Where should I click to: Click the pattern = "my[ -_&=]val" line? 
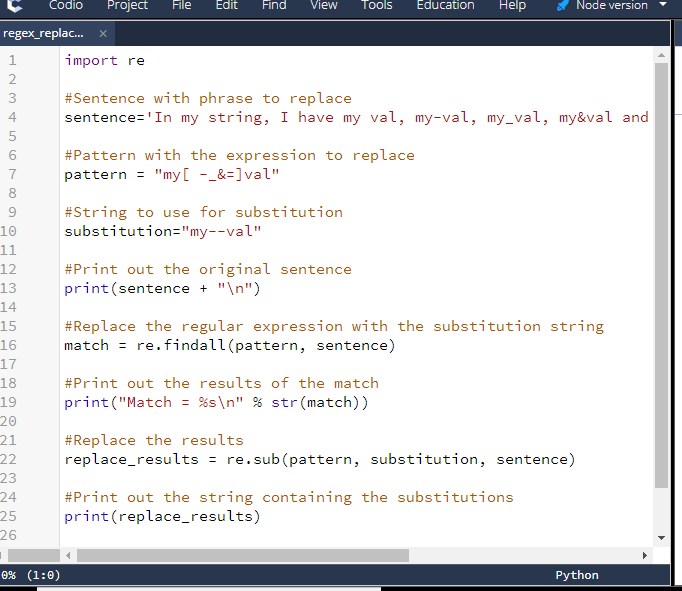[172, 175]
